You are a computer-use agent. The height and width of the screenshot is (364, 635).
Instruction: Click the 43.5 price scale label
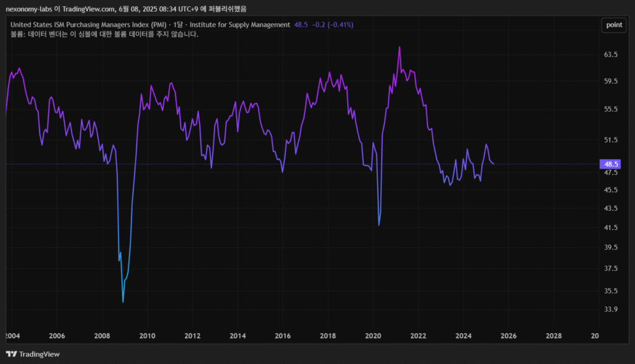click(x=611, y=208)
